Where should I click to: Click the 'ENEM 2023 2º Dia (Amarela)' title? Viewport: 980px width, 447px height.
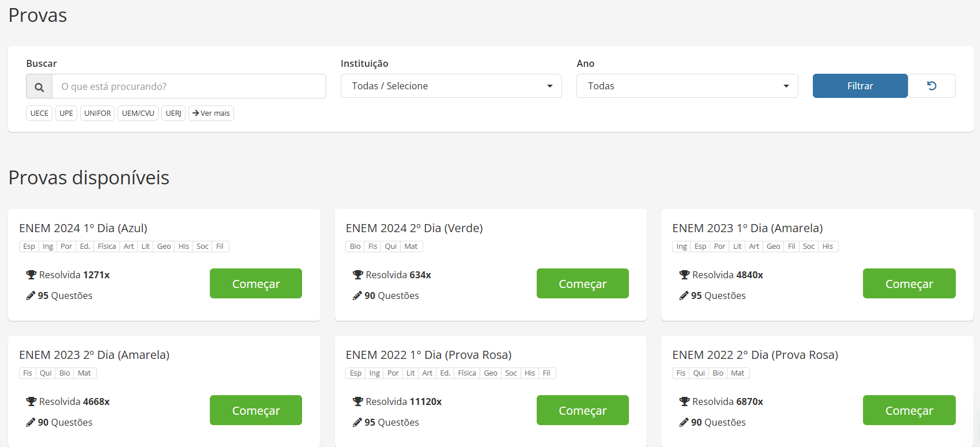(95, 355)
